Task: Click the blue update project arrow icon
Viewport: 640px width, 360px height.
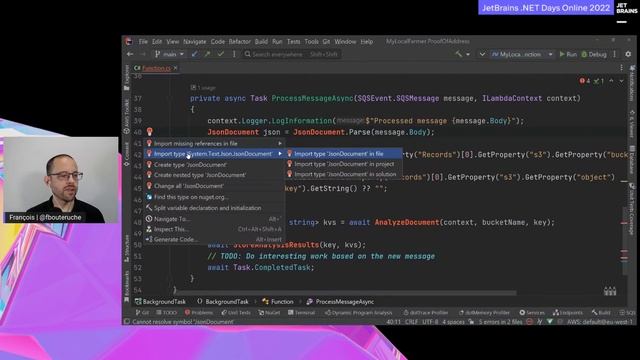Action: point(194,54)
